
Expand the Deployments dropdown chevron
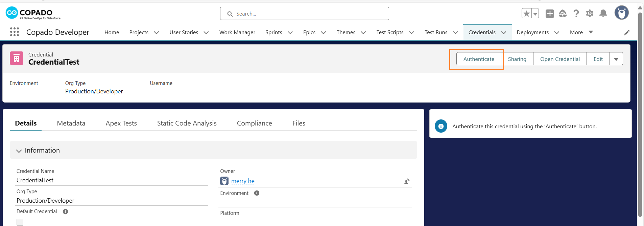point(557,32)
